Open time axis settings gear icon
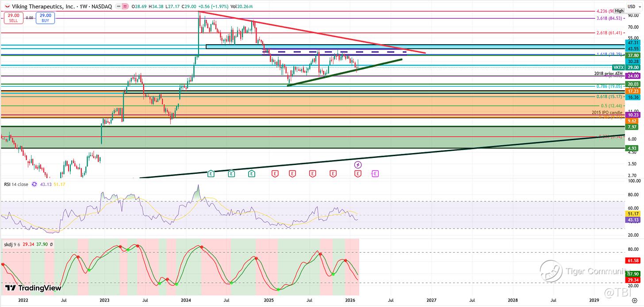 click(x=634, y=300)
